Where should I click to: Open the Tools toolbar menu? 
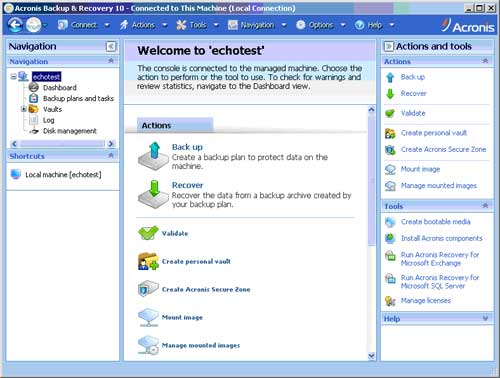tap(191, 25)
